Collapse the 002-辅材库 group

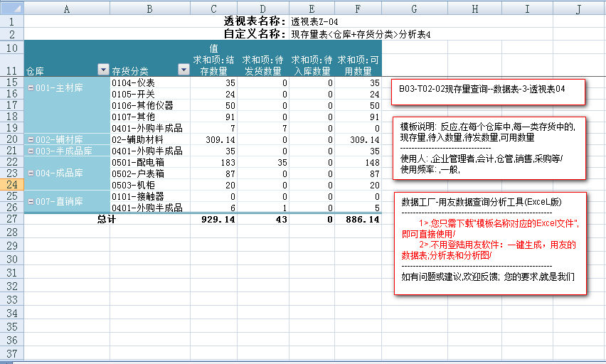point(31,140)
